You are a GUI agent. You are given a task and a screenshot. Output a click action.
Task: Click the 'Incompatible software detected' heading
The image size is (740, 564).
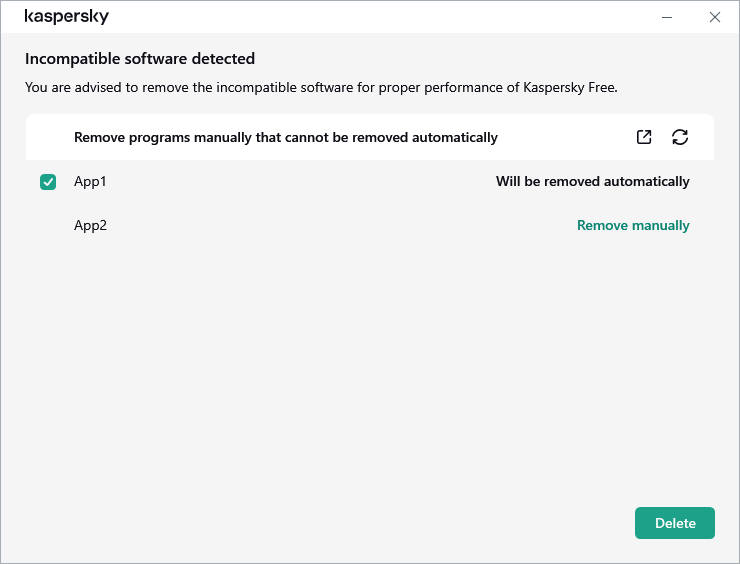coord(140,59)
